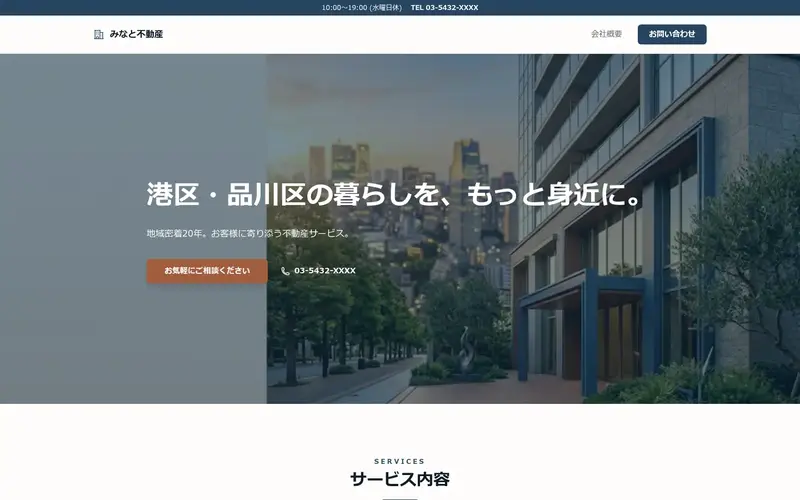Click the phone icon in the hero section

(x=285, y=271)
